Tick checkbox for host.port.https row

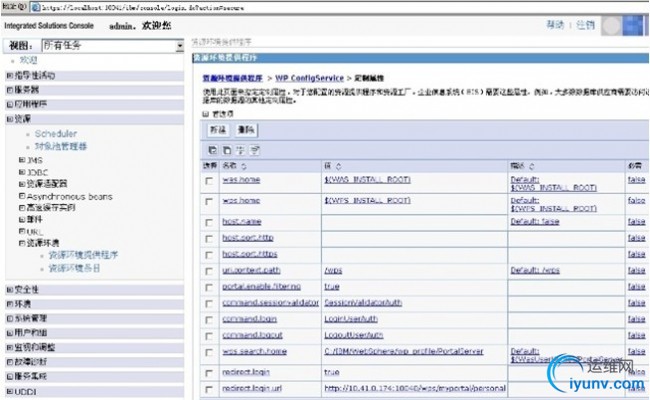(209, 255)
